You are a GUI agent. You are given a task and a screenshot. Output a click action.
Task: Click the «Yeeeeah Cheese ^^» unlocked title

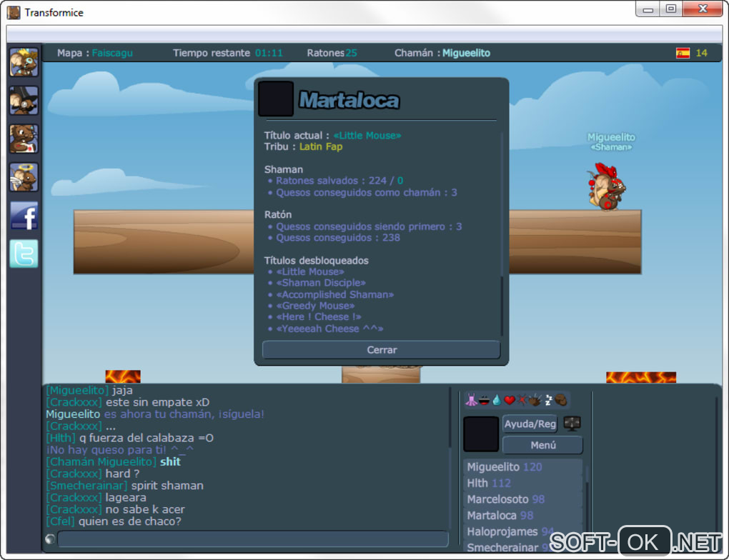[329, 329]
